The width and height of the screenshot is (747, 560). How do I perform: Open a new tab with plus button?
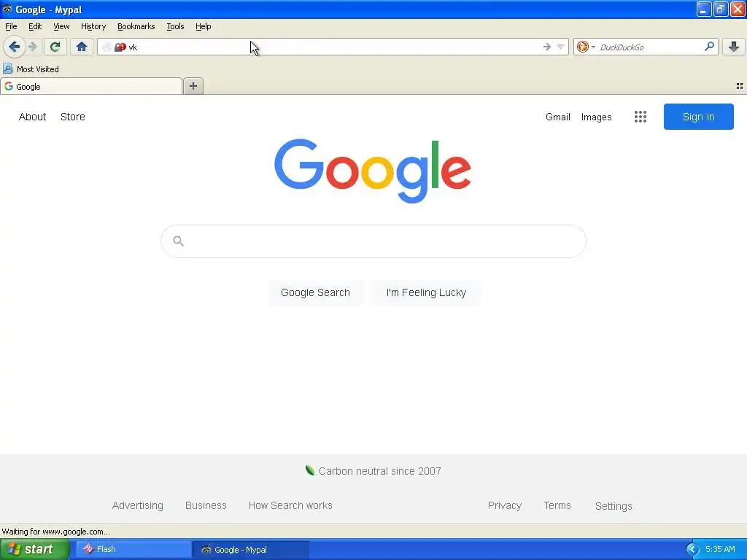click(193, 86)
